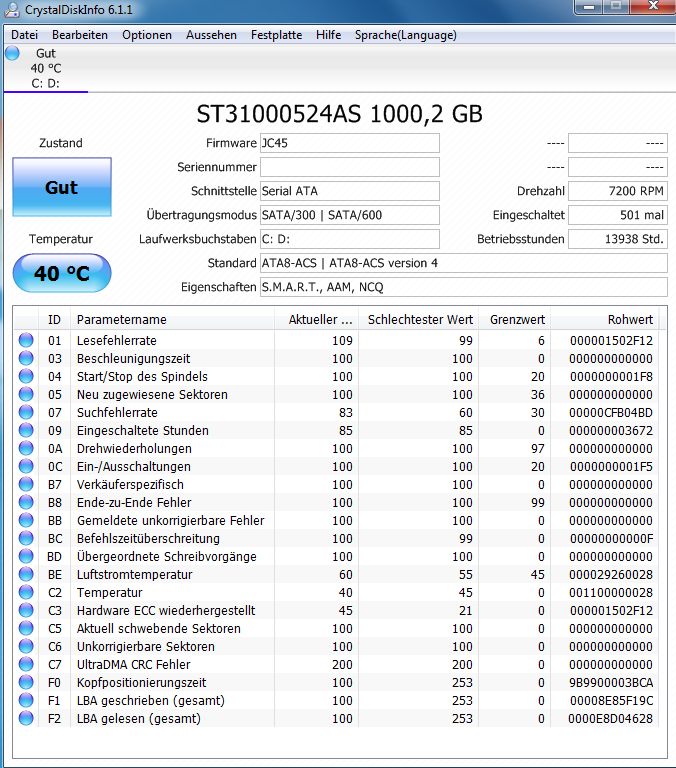
Task: Click status orb for Neu zugewiesene Sektoren
Action: click(x=26, y=394)
